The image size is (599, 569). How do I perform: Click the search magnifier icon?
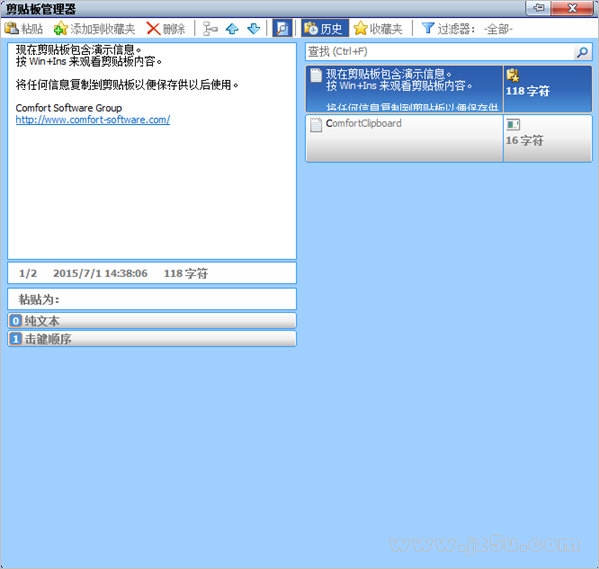pos(583,52)
